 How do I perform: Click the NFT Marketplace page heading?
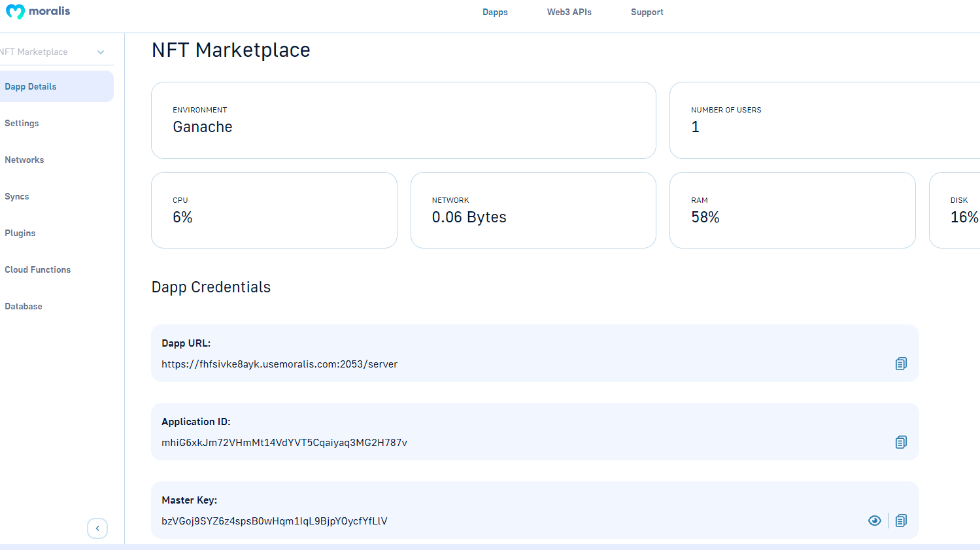point(231,50)
